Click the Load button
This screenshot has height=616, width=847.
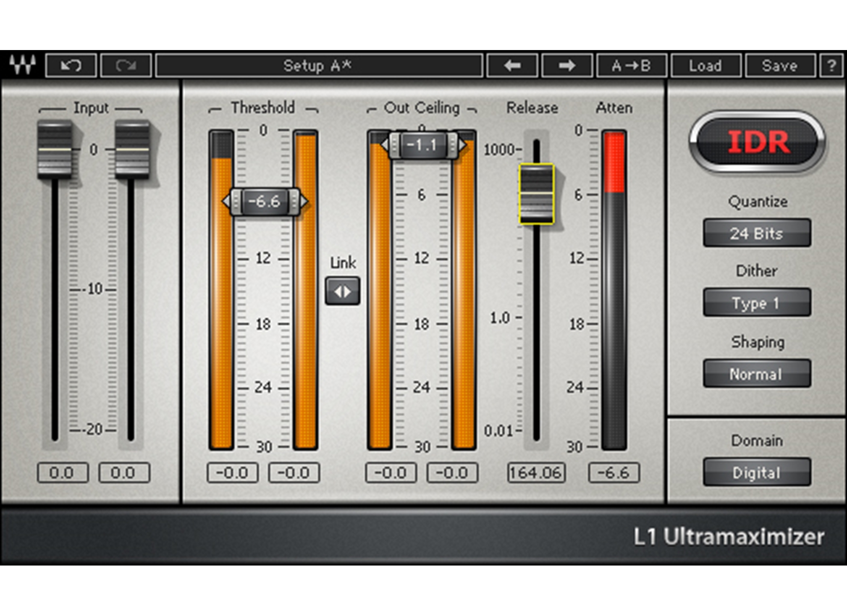705,66
